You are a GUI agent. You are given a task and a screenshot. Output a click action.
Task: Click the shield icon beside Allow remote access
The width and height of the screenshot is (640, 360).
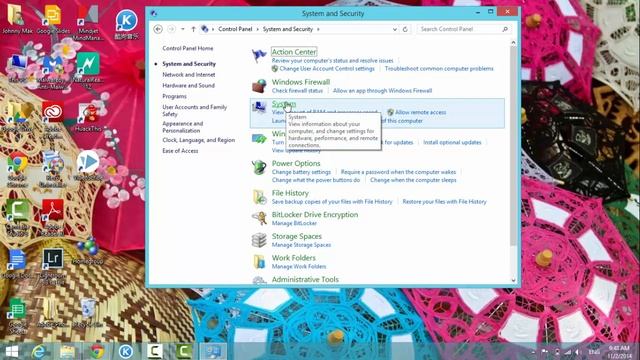pos(390,112)
